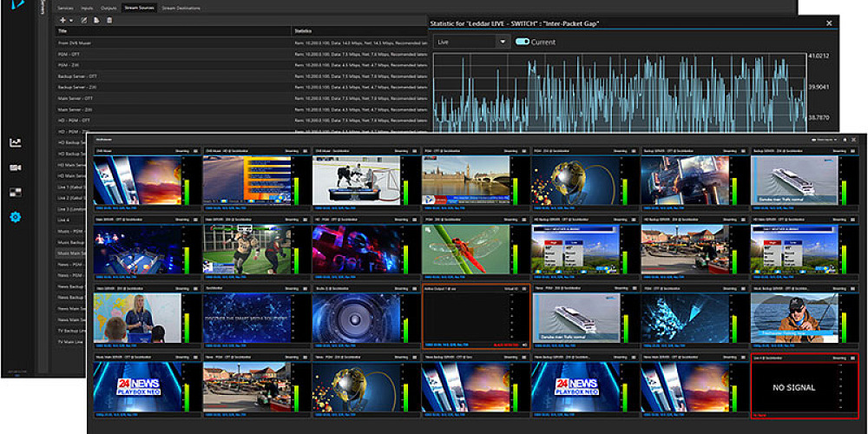This screenshot has height=434, width=868.
Task: Open the dropdown arrow beside Add button
Action: pyautogui.click(x=69, y=19)
